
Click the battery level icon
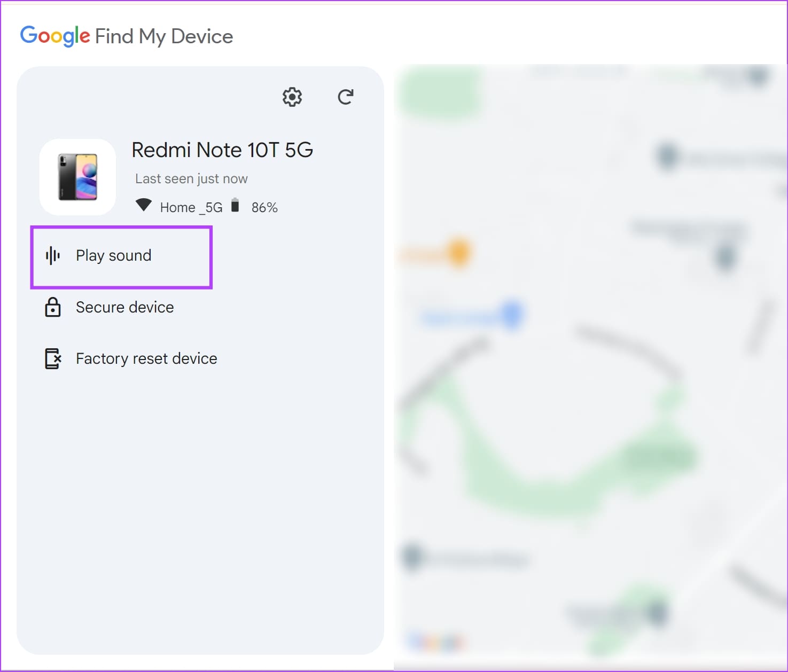pos(235,205)
